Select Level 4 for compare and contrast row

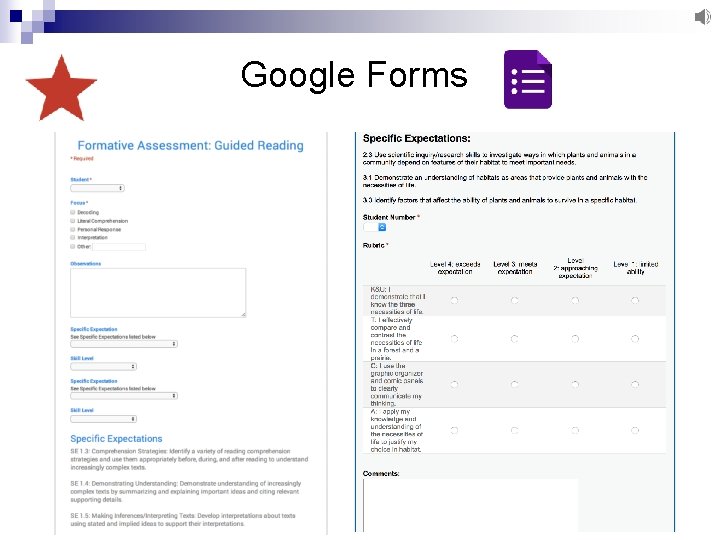coord(454,339)
